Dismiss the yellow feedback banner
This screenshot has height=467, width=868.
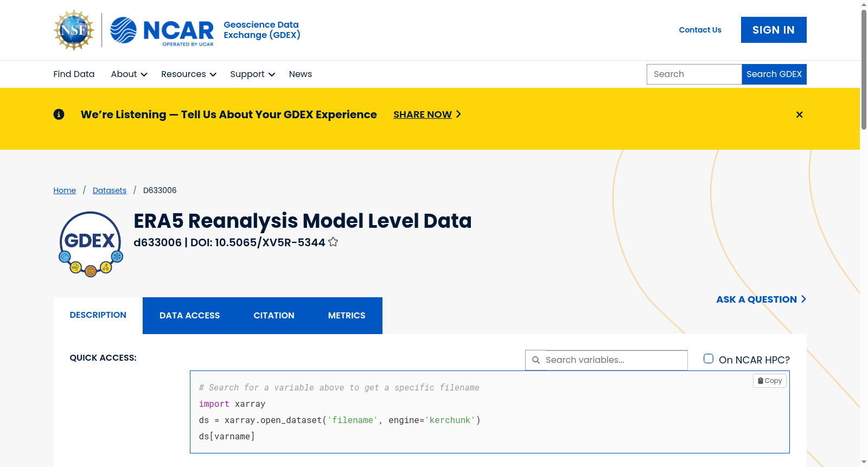[x=799, y=114]
